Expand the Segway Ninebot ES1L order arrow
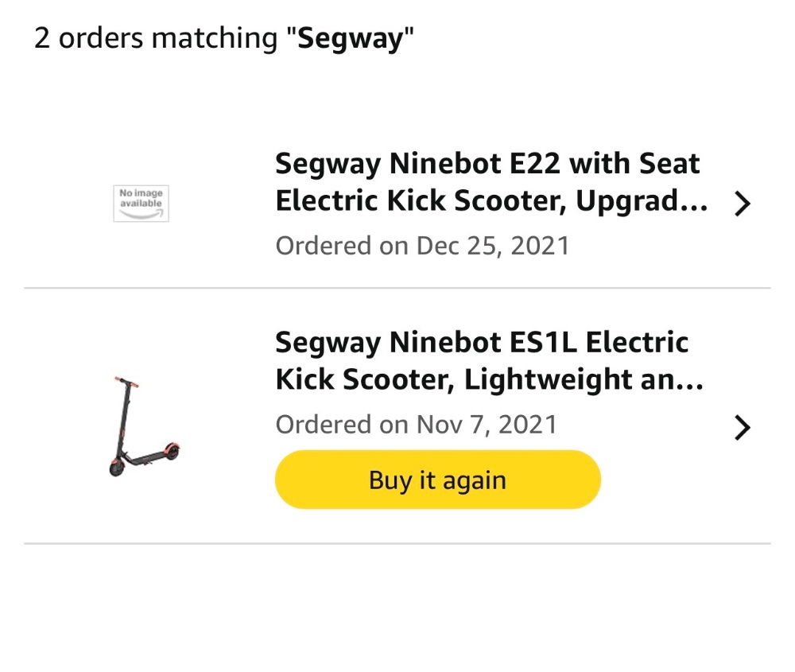Screen dimensions: 795x672 (x=742, y=429)
